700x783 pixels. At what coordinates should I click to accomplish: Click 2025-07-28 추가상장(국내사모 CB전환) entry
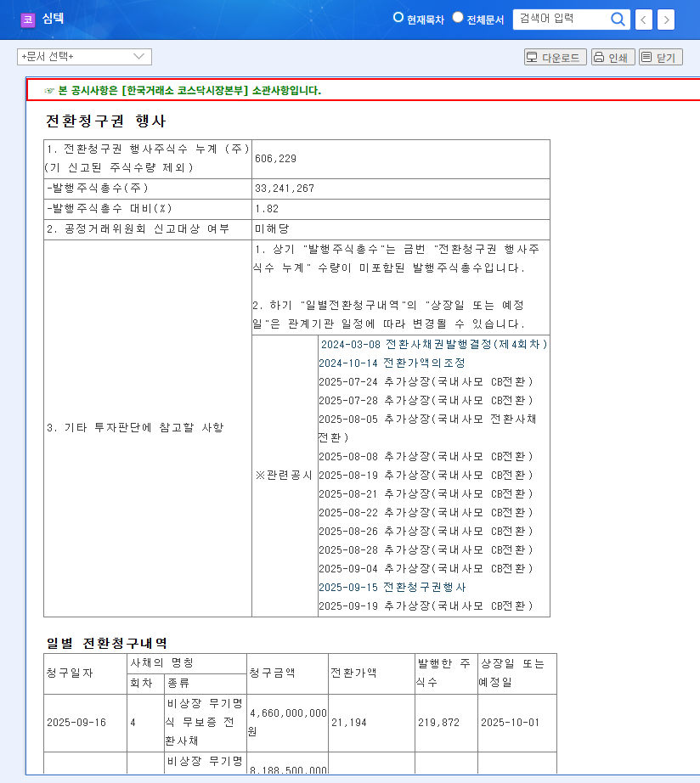click(x=426, y=401)
